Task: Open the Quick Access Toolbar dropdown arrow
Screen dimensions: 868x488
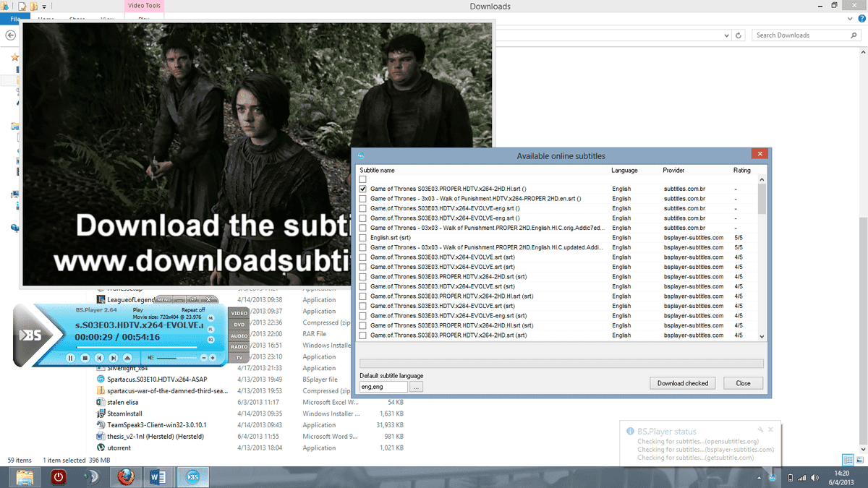Action: [x=45, y=7]
